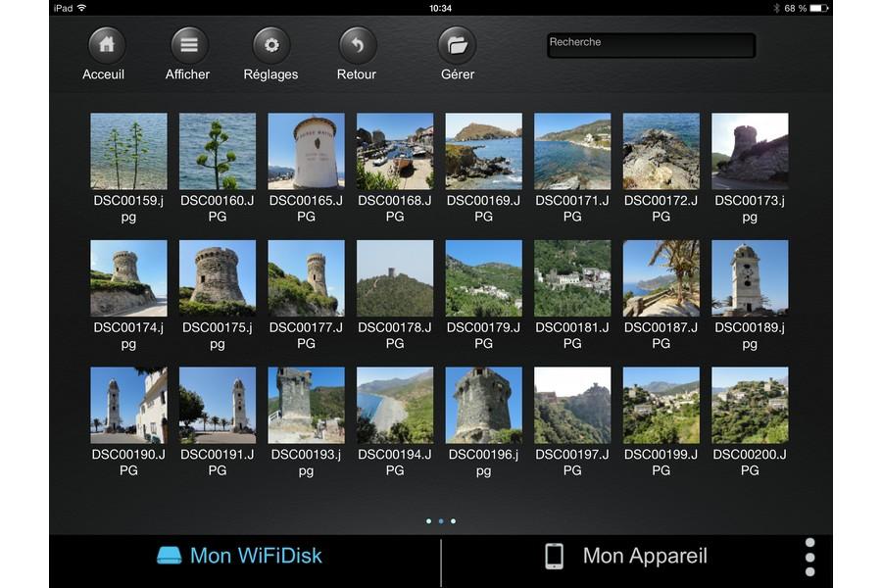Switch to Mon WiFiDisk tab
882x588 pixels.
[240, 556]
